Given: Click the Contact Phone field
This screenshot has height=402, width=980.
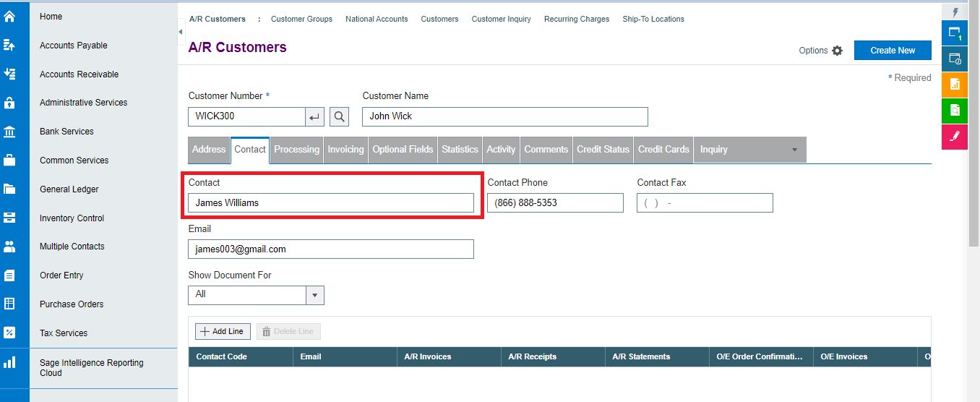Looking at the screenshot, I should (x=555, y=203).
